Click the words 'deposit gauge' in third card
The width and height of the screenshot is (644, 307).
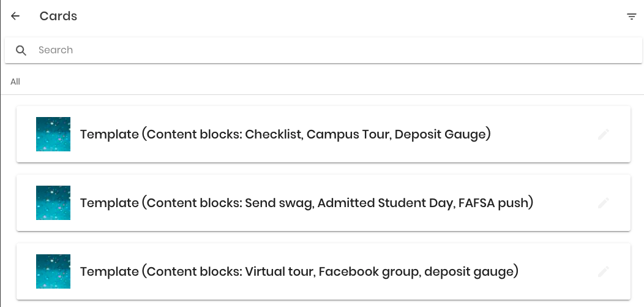pyautogui.click(x=469, y=271)
